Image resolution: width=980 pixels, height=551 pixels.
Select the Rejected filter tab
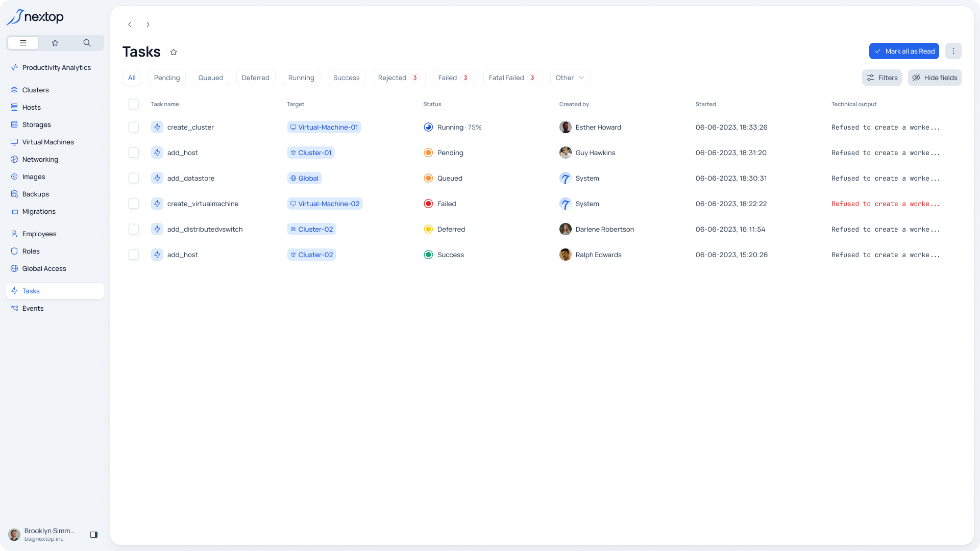coord(399,78)
